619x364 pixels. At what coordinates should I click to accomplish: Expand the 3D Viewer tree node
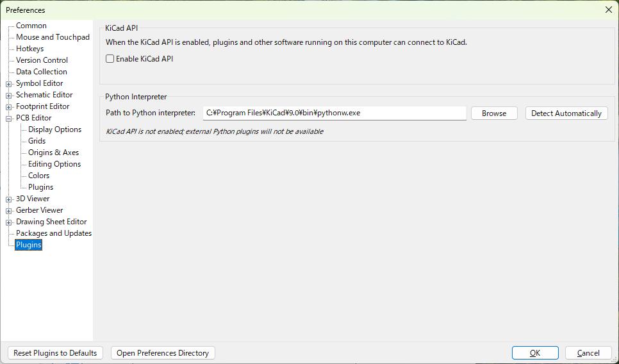[9, 199]
